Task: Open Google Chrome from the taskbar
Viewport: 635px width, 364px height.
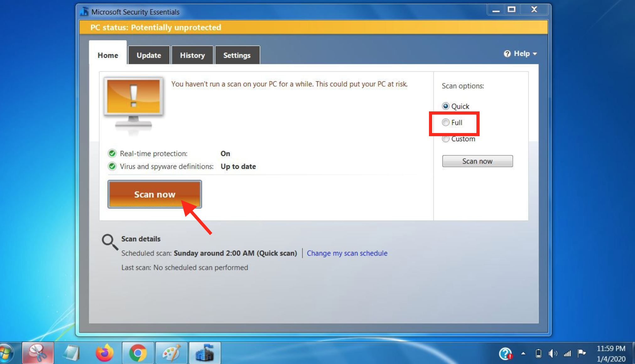Action: coord(138,353)
